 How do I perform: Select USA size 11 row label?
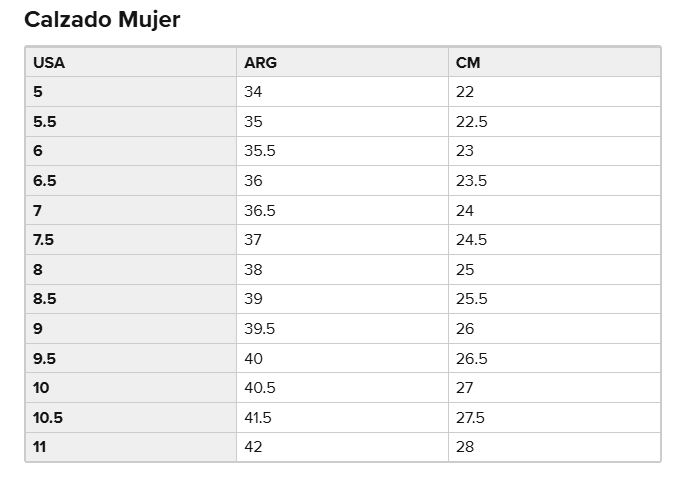(131, 447)
